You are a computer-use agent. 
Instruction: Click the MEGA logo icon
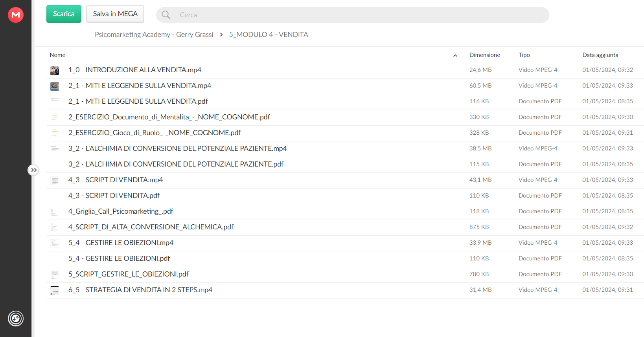[x=16, y=15]
